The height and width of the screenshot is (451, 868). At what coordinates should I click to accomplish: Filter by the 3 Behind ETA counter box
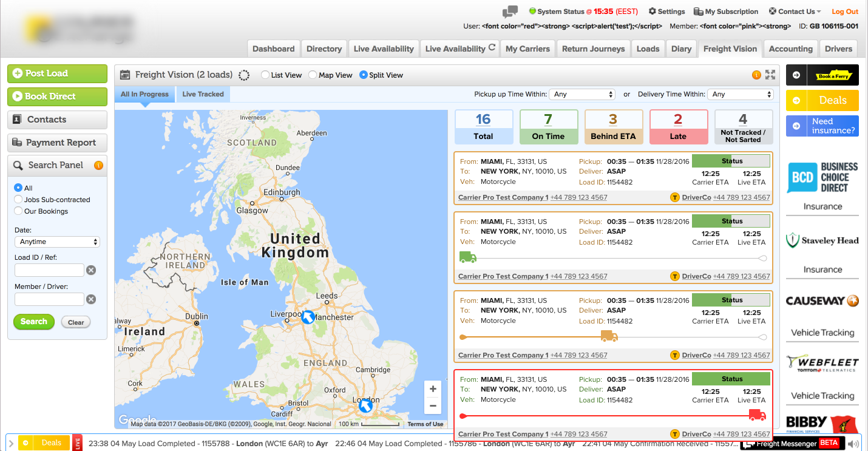(x=613, y=127)
